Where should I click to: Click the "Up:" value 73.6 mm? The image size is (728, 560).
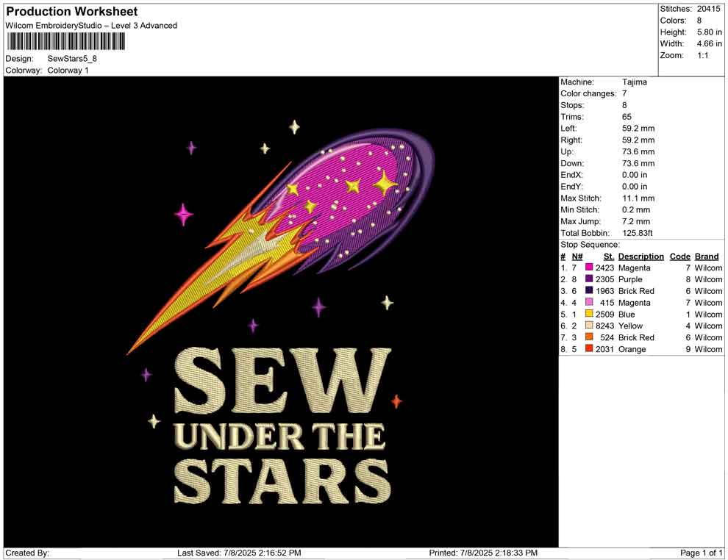click(638, 151)
